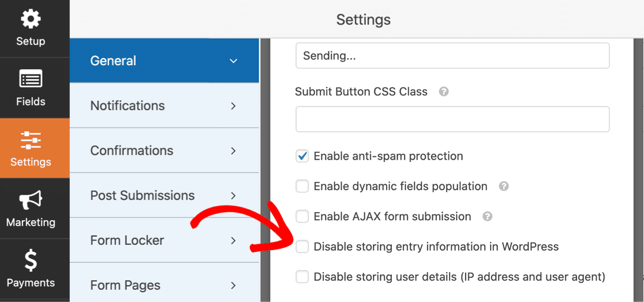Open the Marketing megaphone icon
Screen dimensions: 644x302
pos(31,201)
